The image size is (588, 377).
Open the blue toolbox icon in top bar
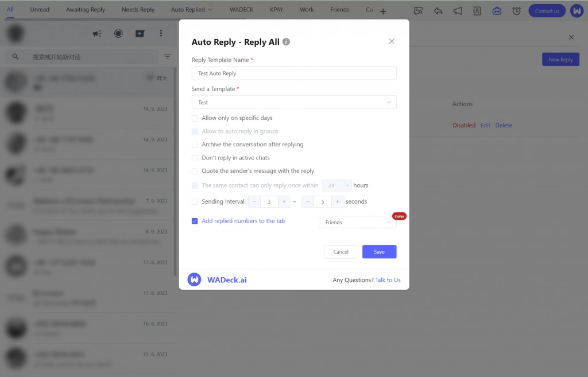coord(496,10)
